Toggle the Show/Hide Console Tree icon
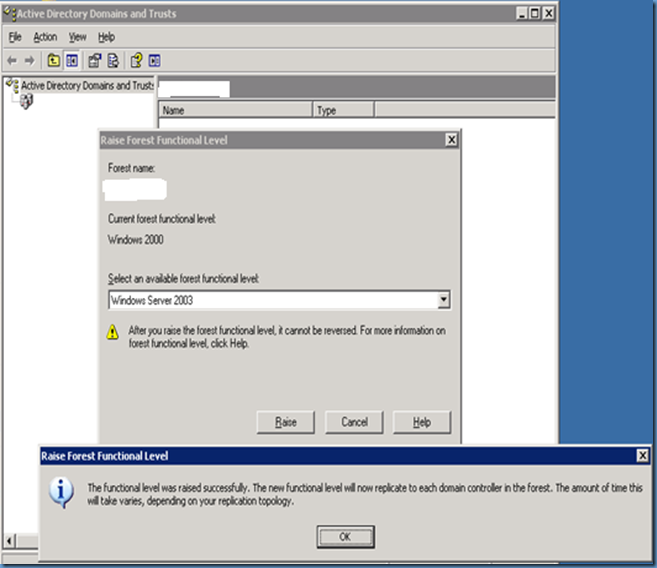The width and height of the screenshot is (657, 568). pos(72,61)
